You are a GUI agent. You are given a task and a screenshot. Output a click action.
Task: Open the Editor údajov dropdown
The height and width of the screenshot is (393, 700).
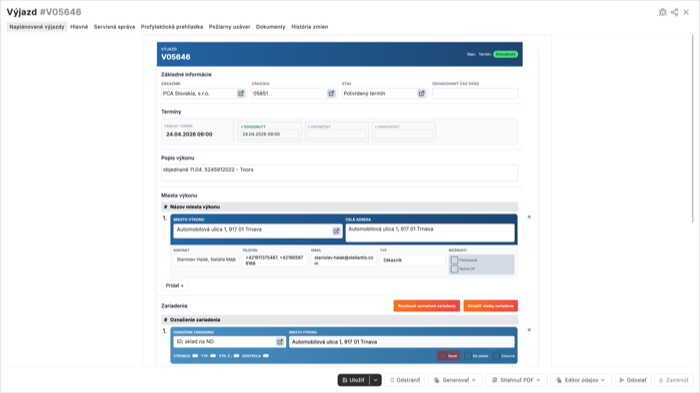580,380
